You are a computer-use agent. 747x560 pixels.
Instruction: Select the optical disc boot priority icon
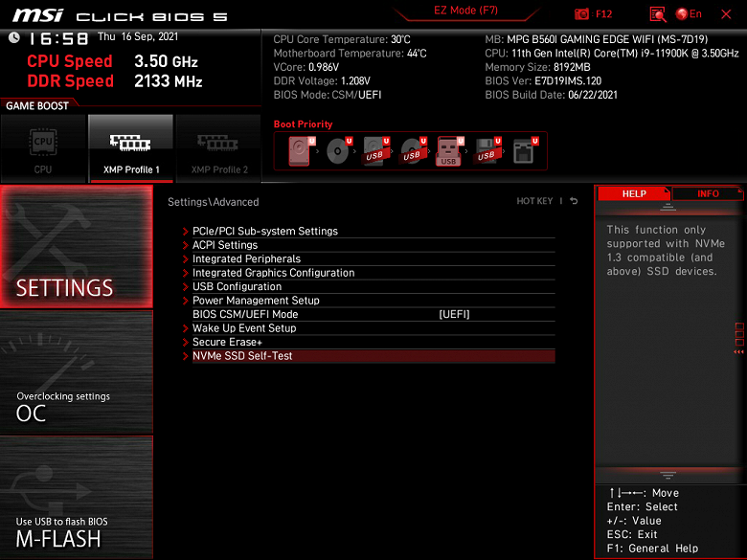pyautogui.click(x=339, y=151)
